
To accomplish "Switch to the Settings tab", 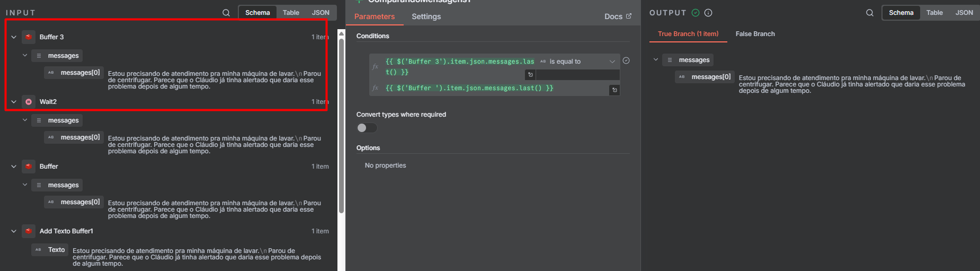I will pyautogui.click(x=426, y=16).
